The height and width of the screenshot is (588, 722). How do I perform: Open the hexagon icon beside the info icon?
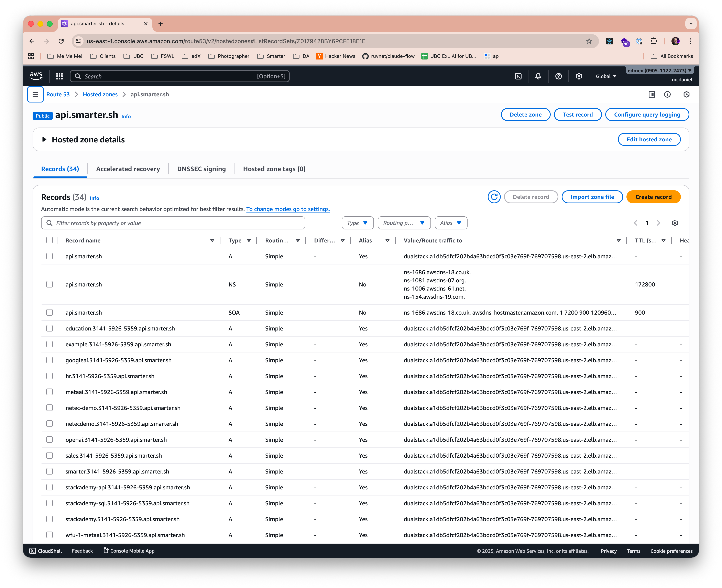pyautogui.click(x=686, y=94)
